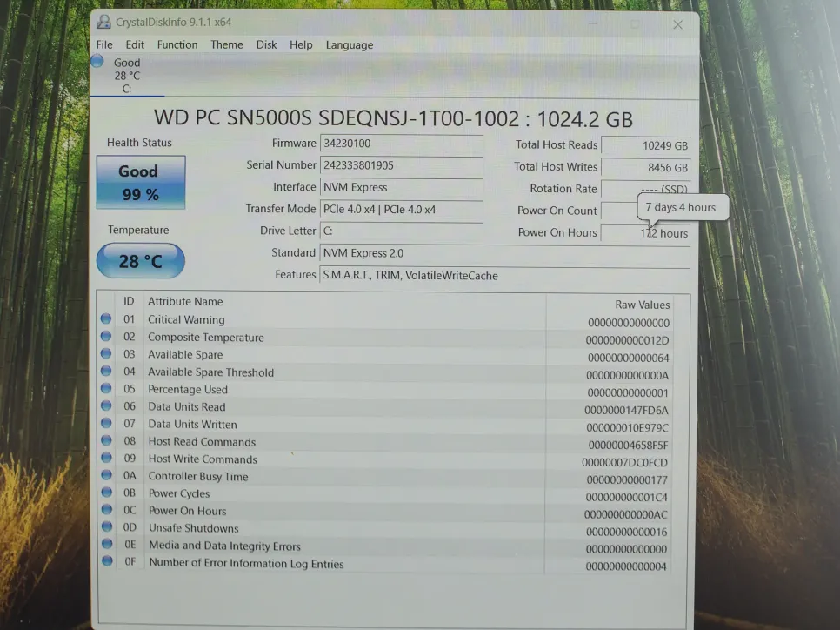Open the Theme menu
Image resolution: width=840 pixels, height=630 pixels.
tap(227, 44)
